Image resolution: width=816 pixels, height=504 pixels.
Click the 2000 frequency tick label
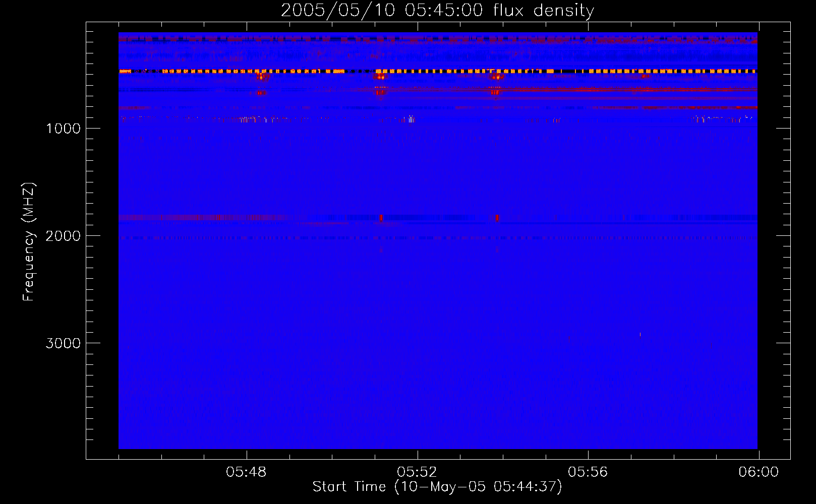(63, 236)
